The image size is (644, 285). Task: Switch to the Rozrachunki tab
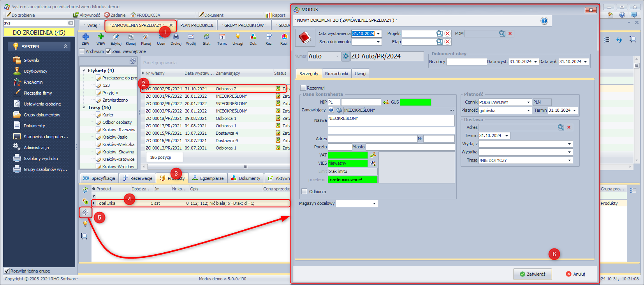coord(336,74)
